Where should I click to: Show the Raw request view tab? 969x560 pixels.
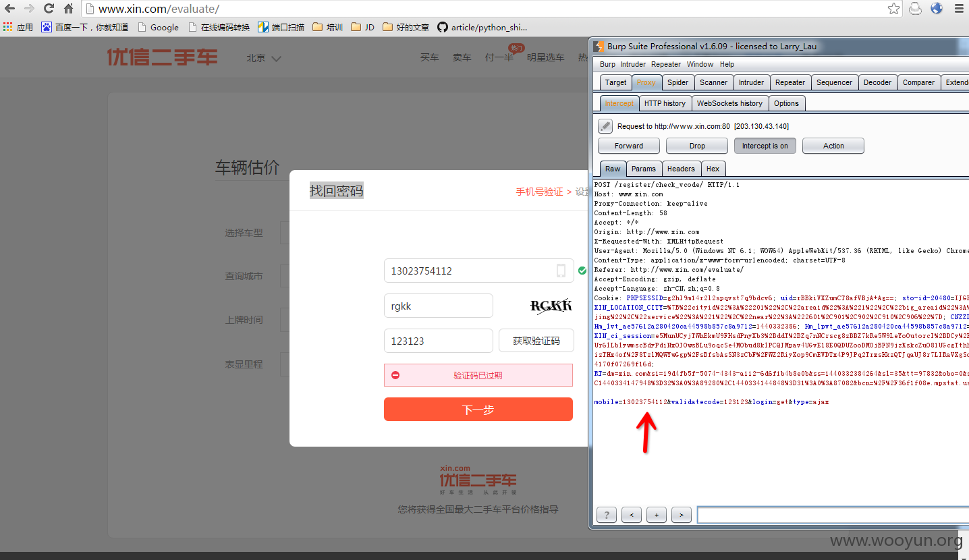click(613, 169)
